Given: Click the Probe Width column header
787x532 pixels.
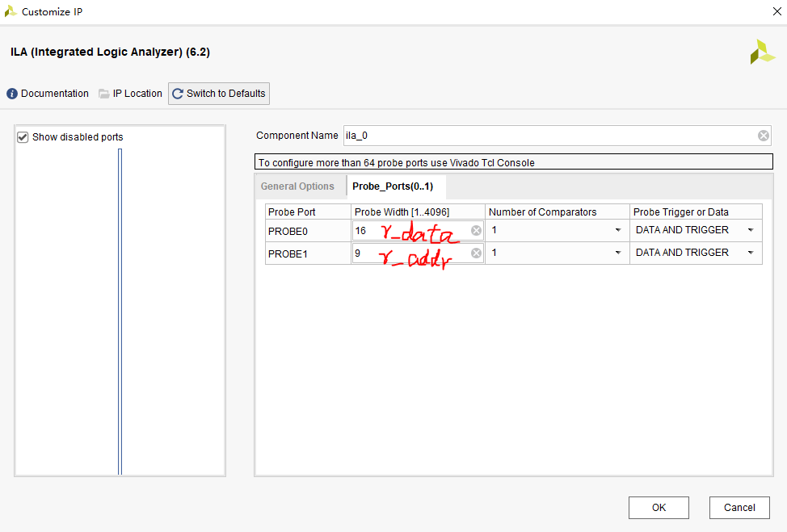Looking at the screenshot, I should point(418,212).
